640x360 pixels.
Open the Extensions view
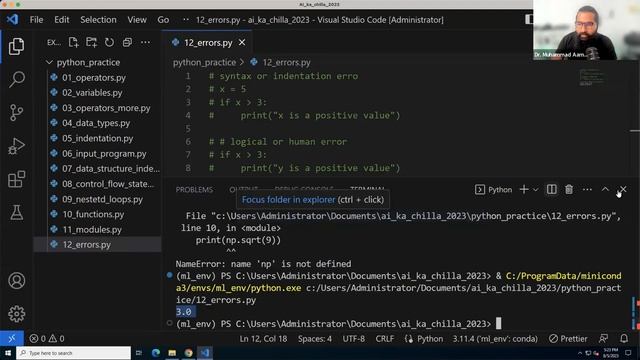[16, 179]
